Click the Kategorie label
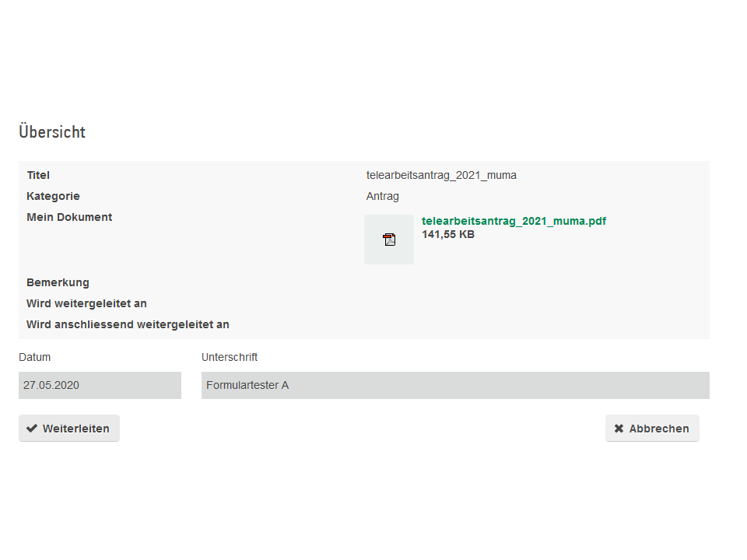Viewport: 747px width, 560px height. click(x=54, y=196)
